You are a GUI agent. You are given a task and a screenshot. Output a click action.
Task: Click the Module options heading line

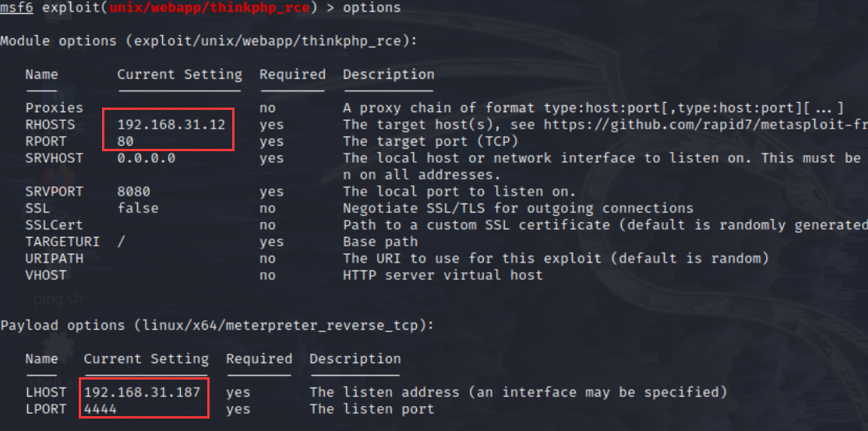tap(208, 41)
